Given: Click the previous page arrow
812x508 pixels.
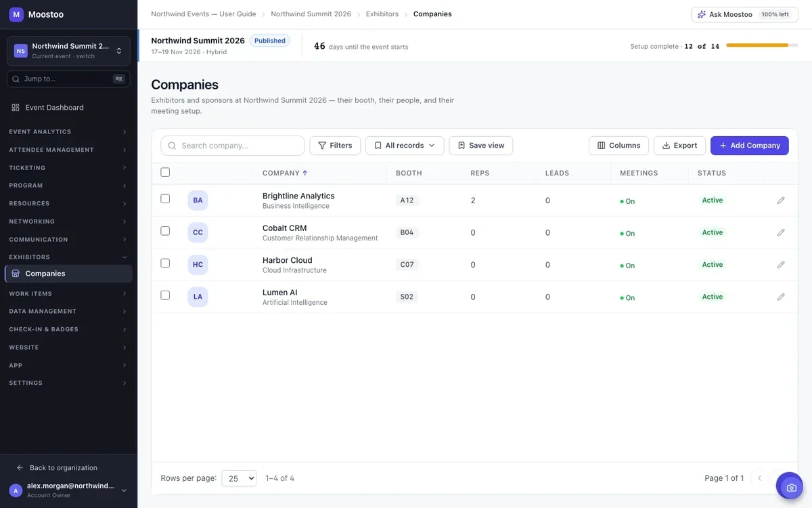Looking at the screenshot, I should click(759, 478).
